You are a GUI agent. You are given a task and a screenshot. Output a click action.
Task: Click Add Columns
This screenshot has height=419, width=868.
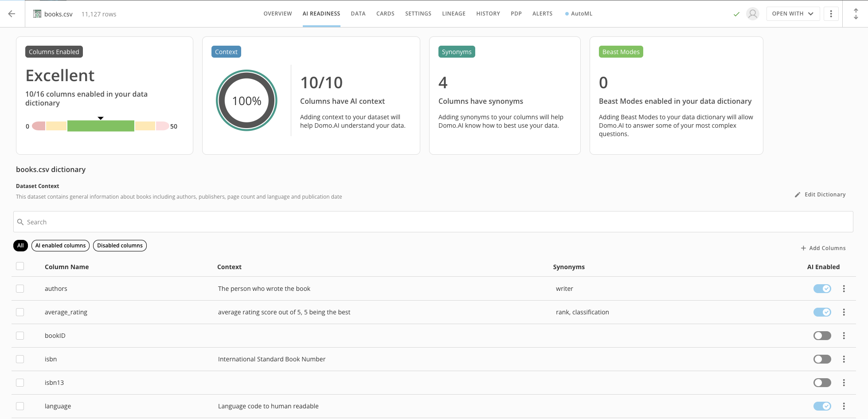click(x=823, y=248)
